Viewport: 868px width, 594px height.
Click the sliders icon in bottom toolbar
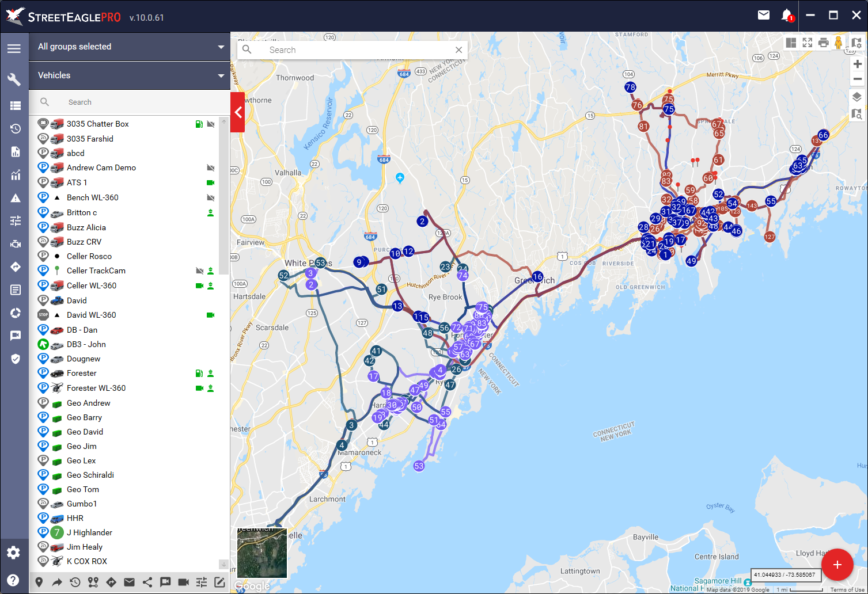tap(202, 582)
